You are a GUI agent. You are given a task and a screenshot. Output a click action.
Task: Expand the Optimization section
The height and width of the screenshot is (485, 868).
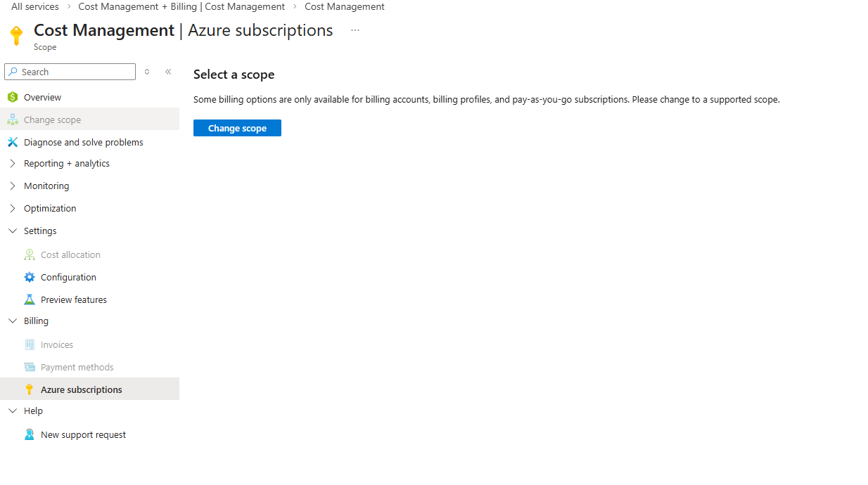tap(13, 208)
